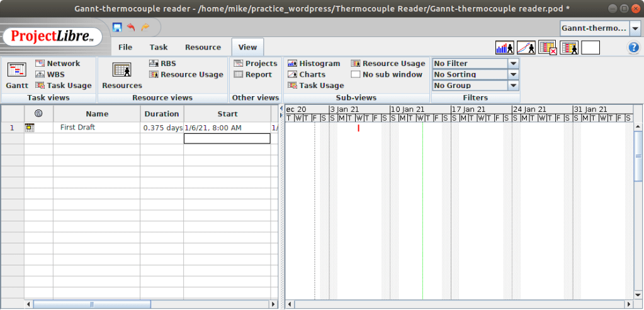The image size is (644, 310).
Task: Click the undo arrow icon
Action: (x=131, y=27)
